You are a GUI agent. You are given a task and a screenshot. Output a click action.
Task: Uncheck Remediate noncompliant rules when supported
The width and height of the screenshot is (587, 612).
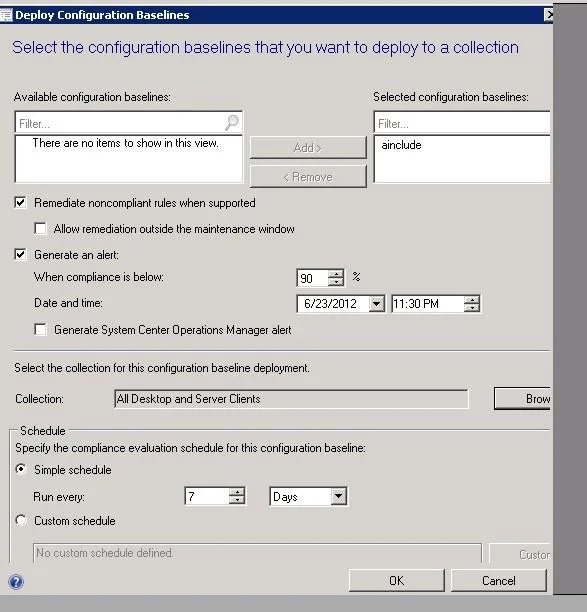[x=20, y=203]
